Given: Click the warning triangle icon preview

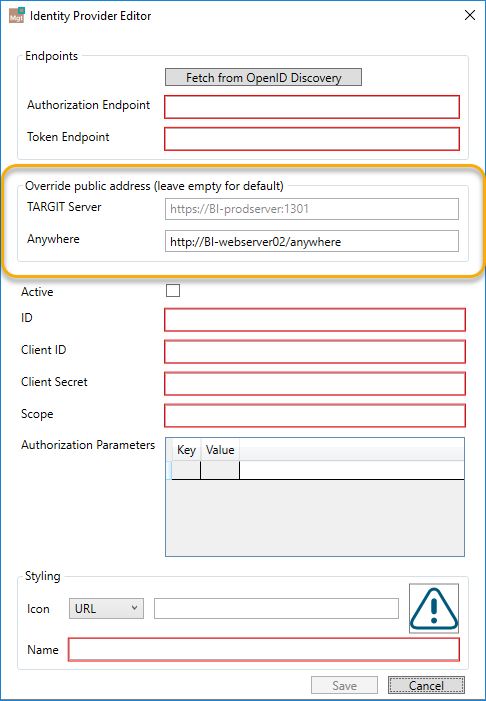Looking at the screenshot, I should point(434,608).
